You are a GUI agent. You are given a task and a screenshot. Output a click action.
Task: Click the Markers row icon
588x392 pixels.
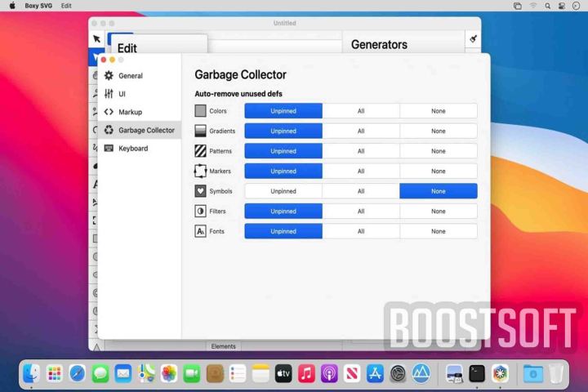[200, 171]
